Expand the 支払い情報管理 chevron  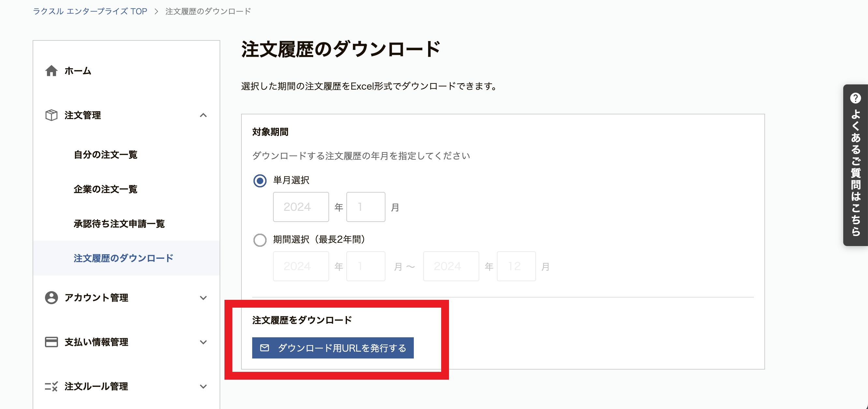[203, 342]
